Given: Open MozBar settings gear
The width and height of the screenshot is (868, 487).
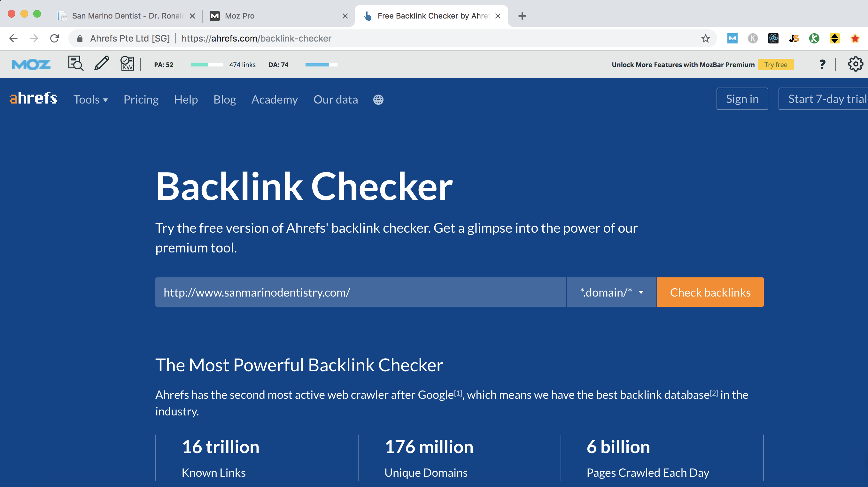Looking at the screenshot, I should [856, 64].
